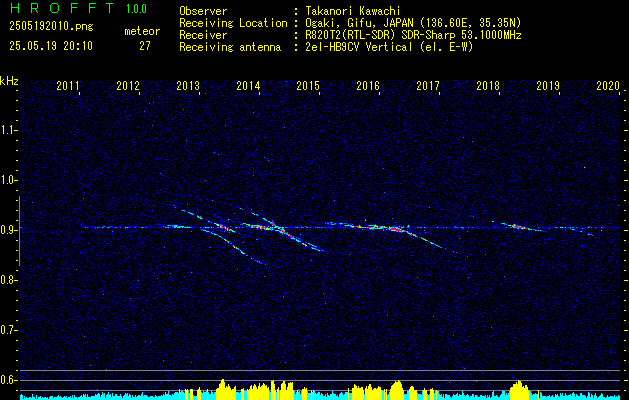Click the 1.1 kHz frequency label
The image size is (629, 400).
(x=9, y=130)
